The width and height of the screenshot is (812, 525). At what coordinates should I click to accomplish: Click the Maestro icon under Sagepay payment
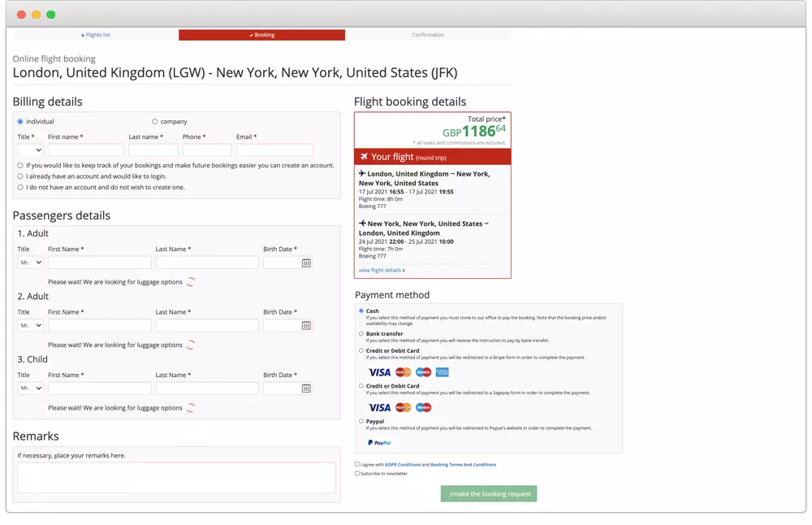coord(422,407)
